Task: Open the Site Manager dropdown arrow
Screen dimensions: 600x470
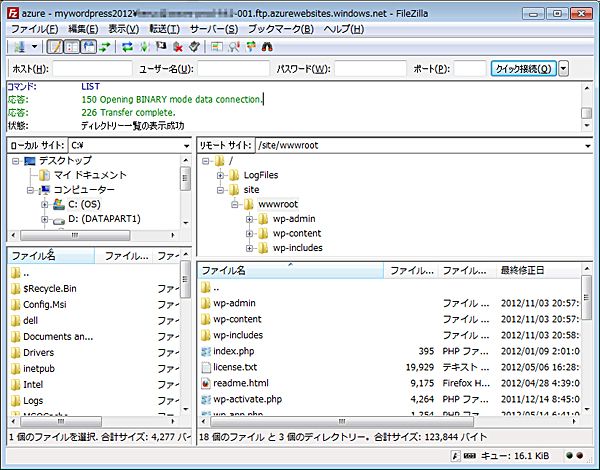Action: 34,47
